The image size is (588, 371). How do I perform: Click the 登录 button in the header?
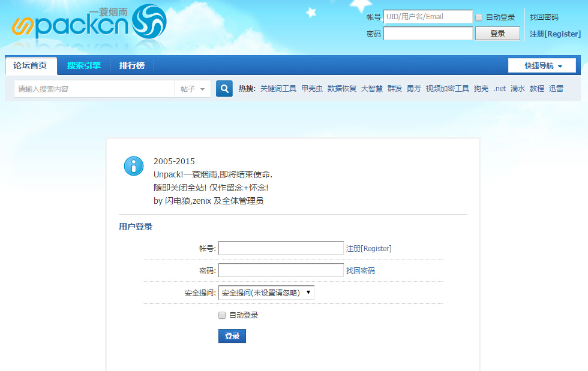497,33
